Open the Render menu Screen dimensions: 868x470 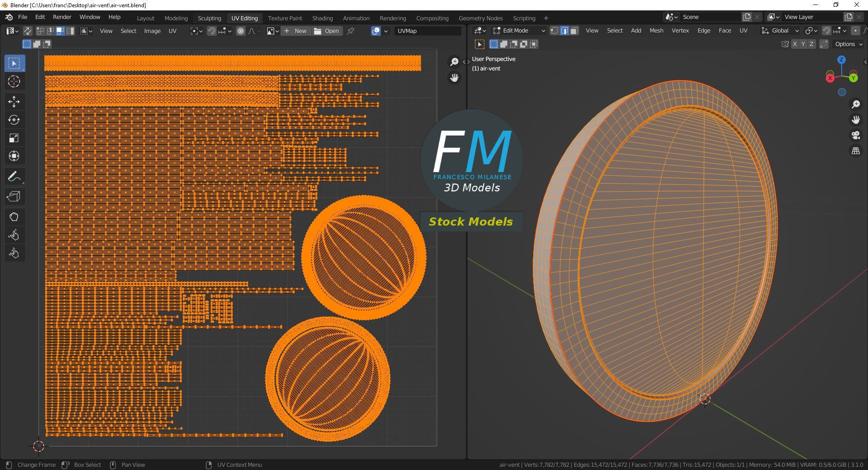coord(62,17)
